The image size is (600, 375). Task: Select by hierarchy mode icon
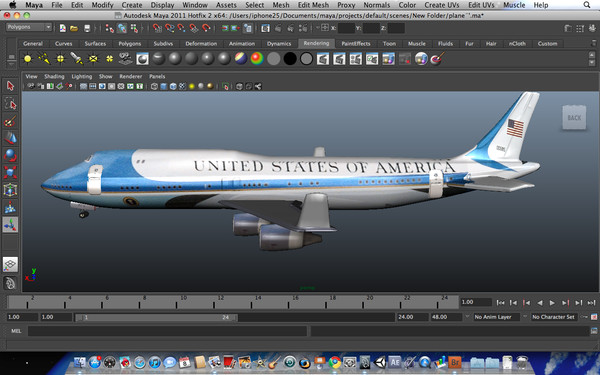click(109, 28)
